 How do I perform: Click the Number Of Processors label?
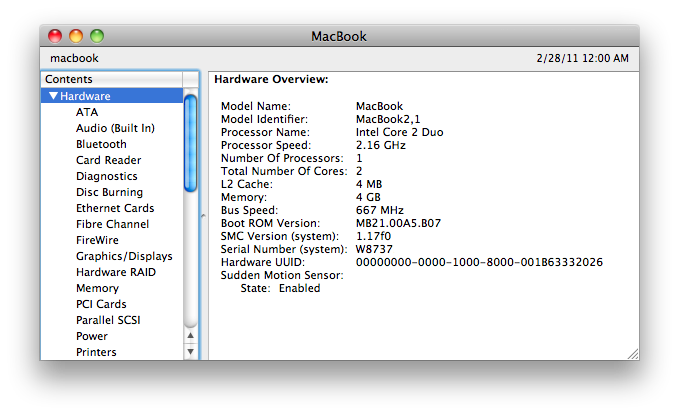[x=282, y=158]
